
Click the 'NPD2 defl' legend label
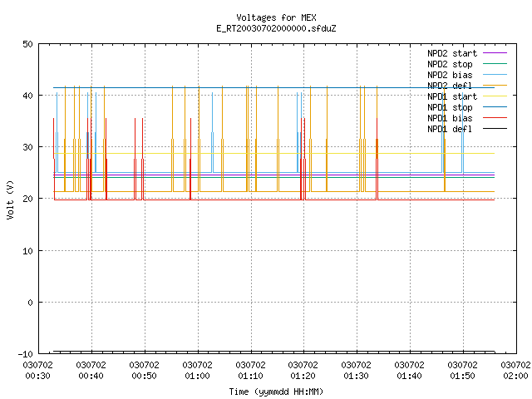(450, 86)
